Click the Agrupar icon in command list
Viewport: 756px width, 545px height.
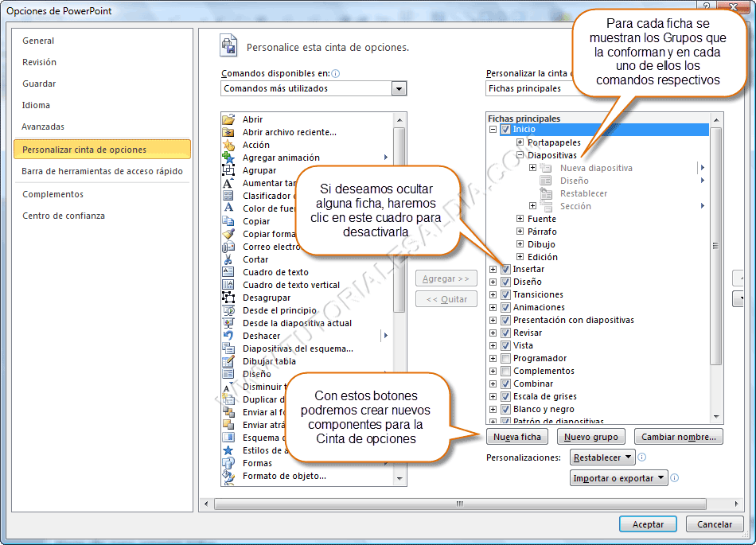coord(228,170)
